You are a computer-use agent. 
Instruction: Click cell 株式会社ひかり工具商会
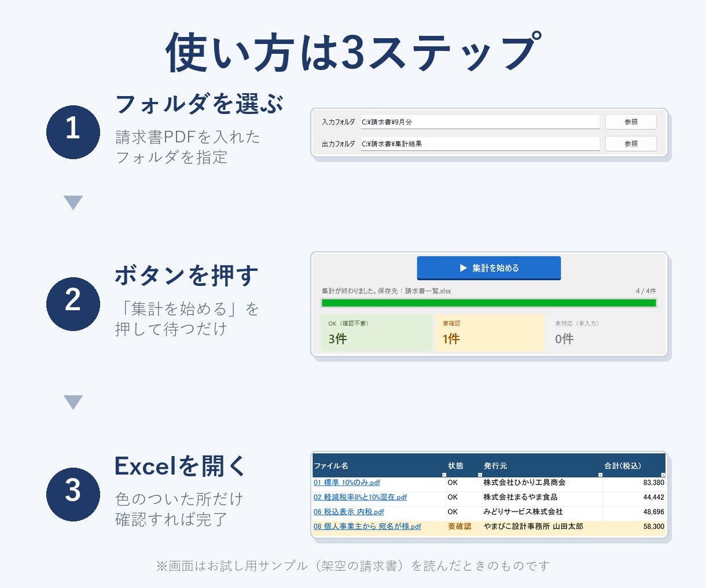pyautogui.click(x=524, y=483)
